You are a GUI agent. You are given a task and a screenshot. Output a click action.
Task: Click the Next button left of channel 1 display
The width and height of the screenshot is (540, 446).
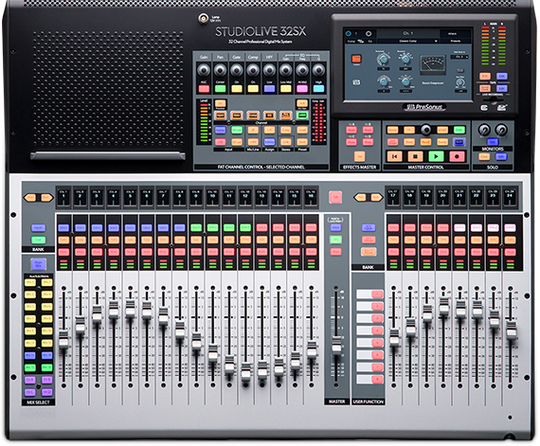tap(46, 198)
